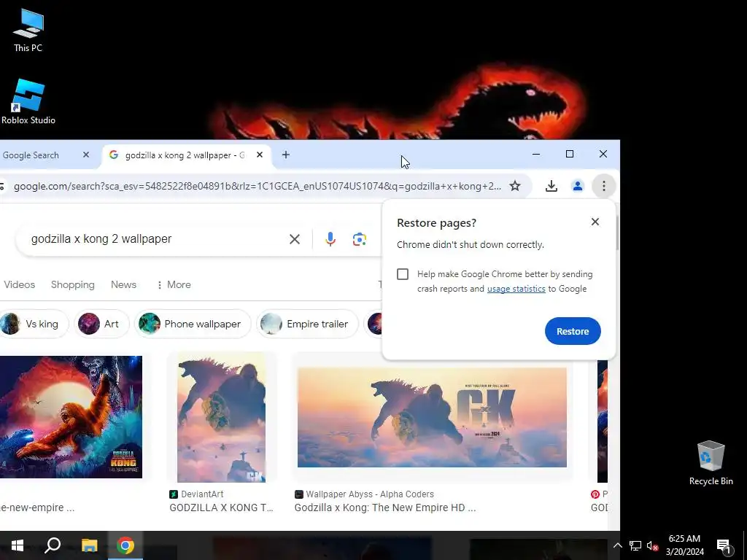Open the muted volume tray icon
The width and height of the screenshot is (747, 560).
pyautogui.click(x=652, y=545)
